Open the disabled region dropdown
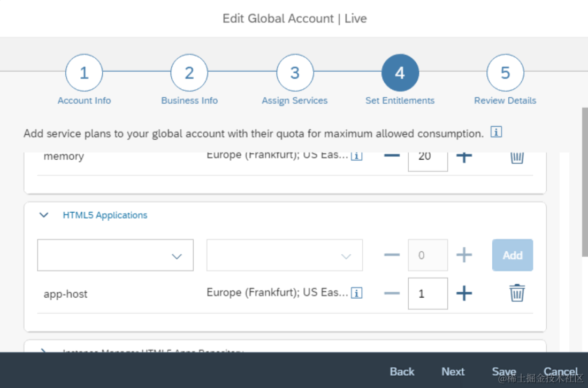 pos(285,255)
